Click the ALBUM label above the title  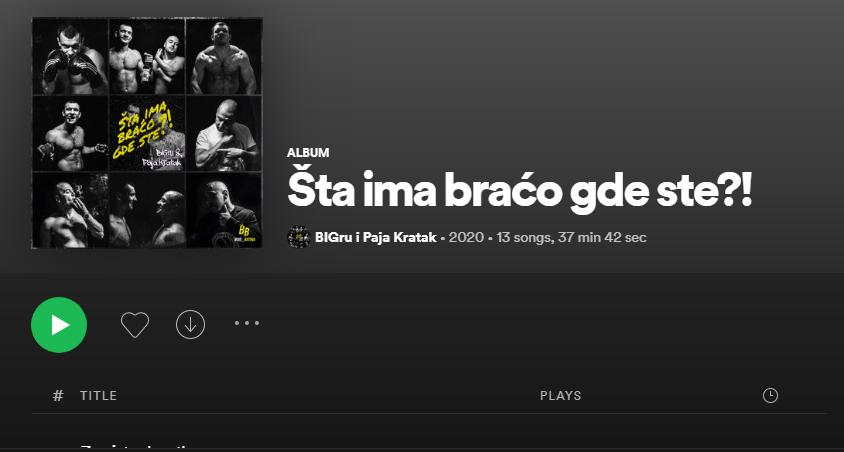308,153
